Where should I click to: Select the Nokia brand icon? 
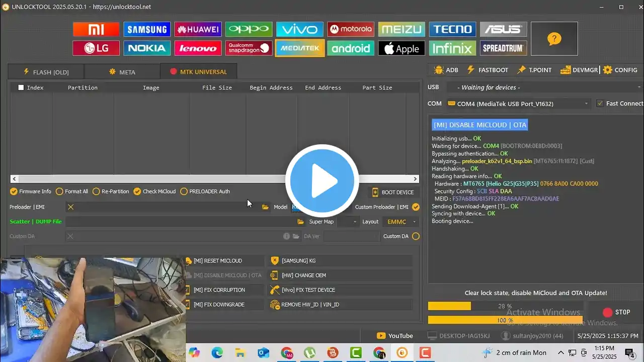pyautogui.click(x=147, y=48)
